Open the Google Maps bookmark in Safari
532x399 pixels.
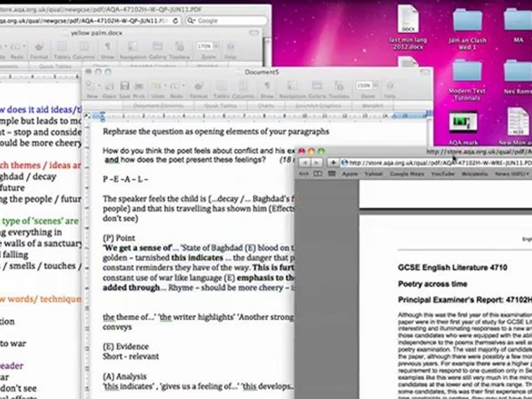[x=407, y=174]
